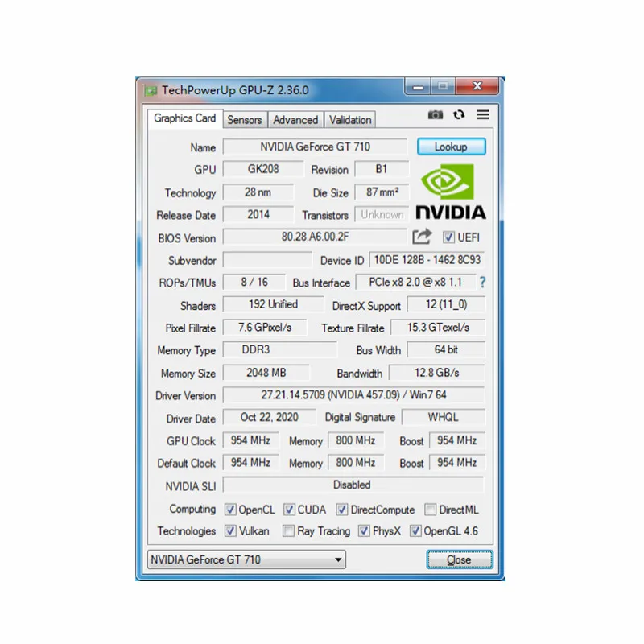Click the NVIDIA logo image

pyautogui.click(x=451, y=191)
